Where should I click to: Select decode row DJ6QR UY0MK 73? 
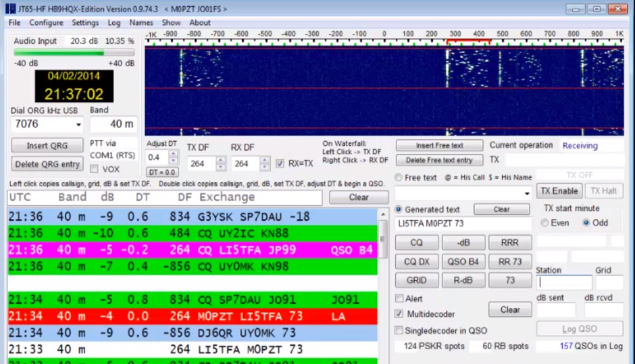193,333
